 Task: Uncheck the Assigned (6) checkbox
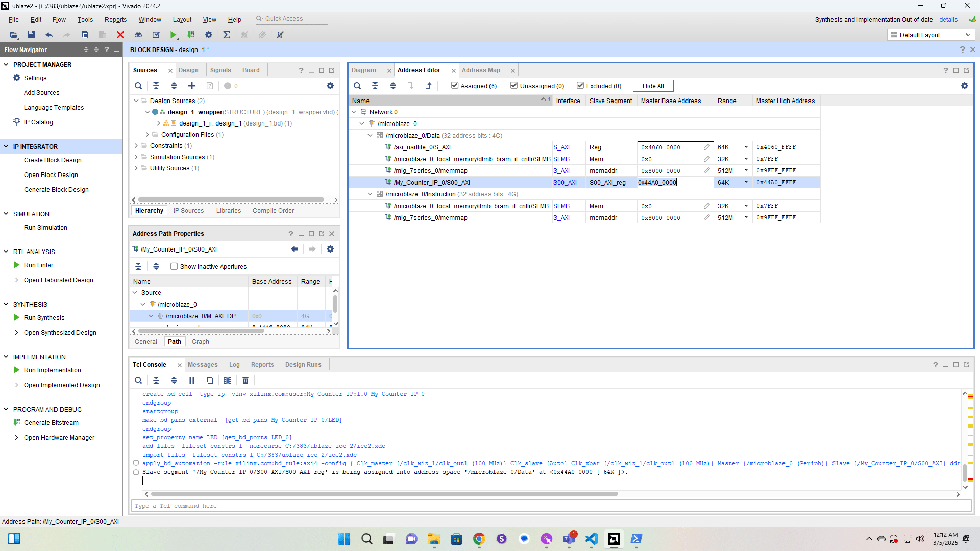click(x=455, y=86)
